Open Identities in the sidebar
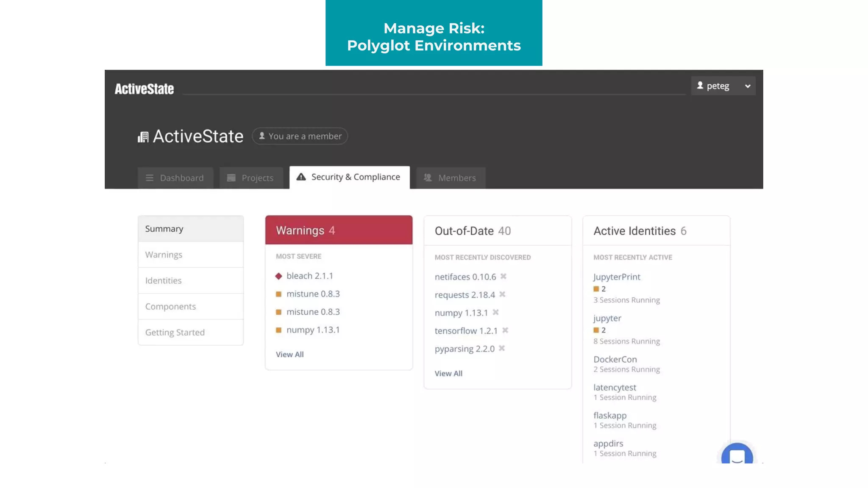The width and height of the screenshot is (868, 488). (191, 280)
